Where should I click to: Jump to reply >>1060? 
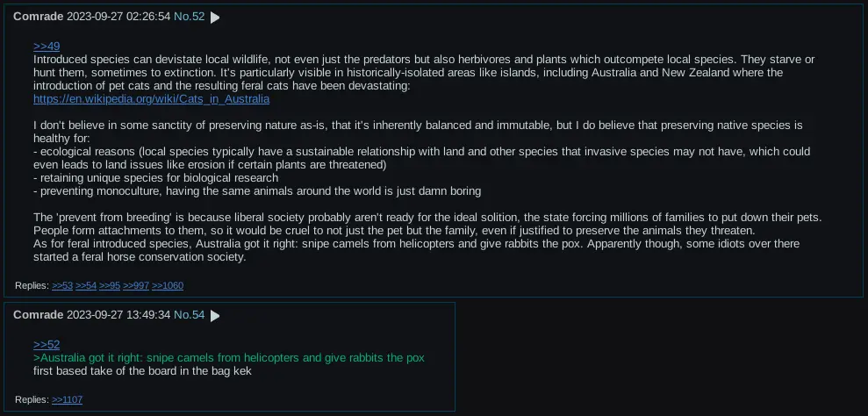pyautogui.click(x=168, y=286)
